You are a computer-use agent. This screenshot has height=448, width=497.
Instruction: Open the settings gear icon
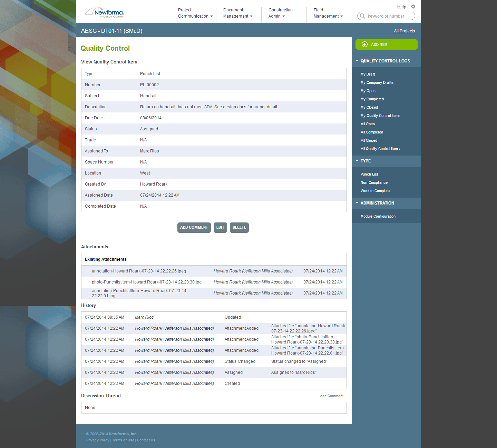coord(413,7)
